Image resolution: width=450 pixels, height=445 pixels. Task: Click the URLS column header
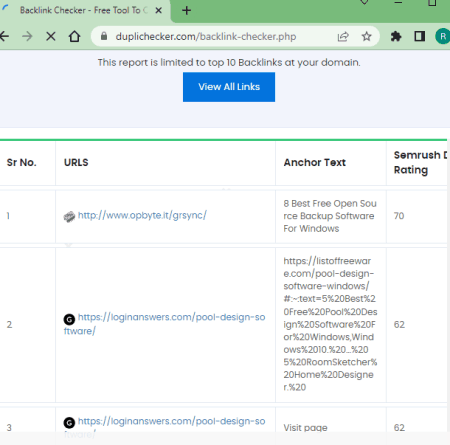tap(76, 163)
